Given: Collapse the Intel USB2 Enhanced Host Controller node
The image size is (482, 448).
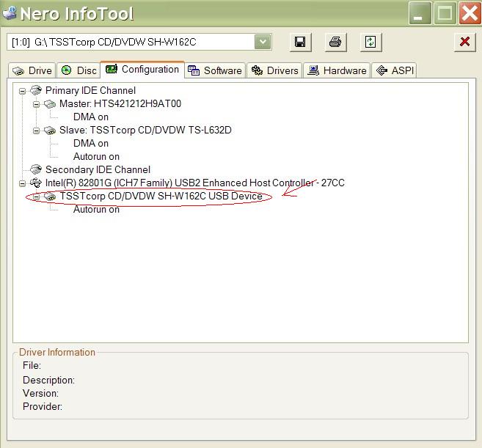Looking at the screenshot, I should [x=22, y=183].
